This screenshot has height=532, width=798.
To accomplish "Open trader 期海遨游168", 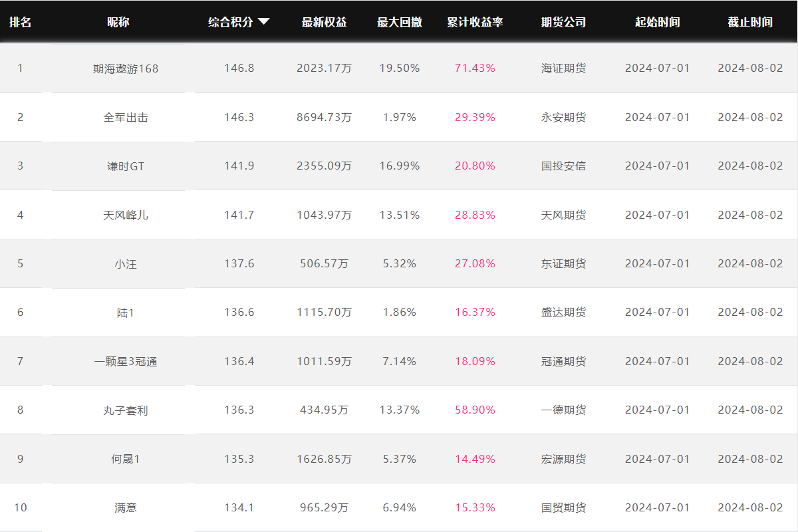I will 126,68.
